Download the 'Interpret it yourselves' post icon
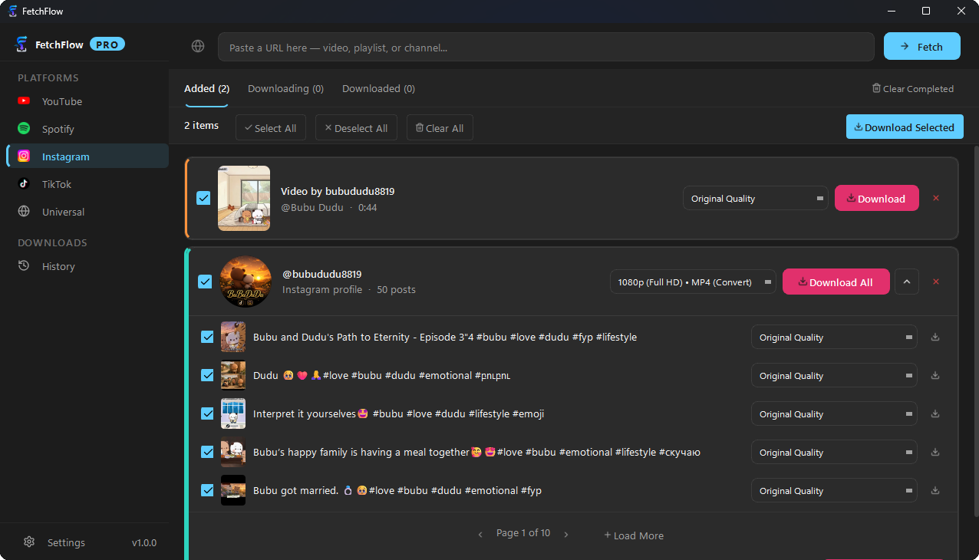979x560 pixels. click(935, 413)
